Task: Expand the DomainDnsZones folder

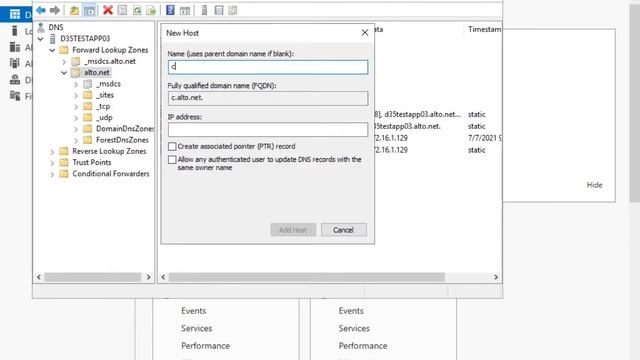Action: 76,129
